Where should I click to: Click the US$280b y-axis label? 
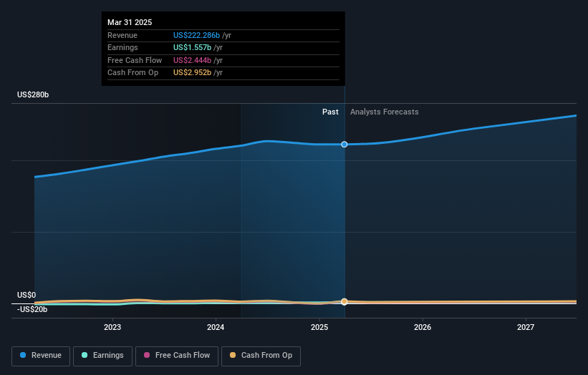(x=33, y=94)
